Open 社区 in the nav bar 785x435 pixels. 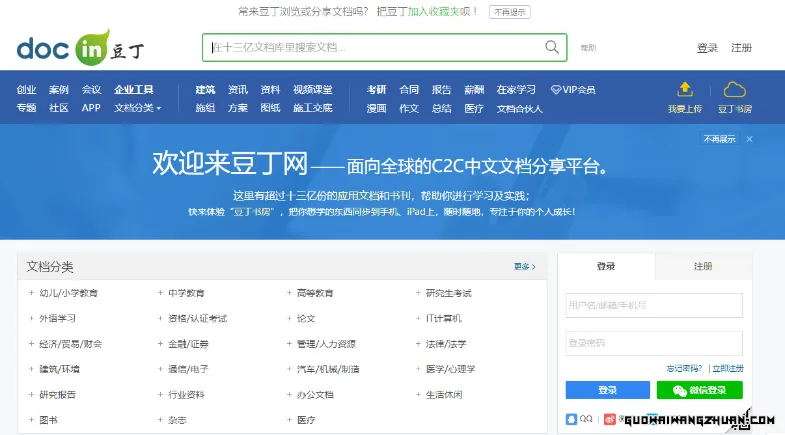(59, 108)
